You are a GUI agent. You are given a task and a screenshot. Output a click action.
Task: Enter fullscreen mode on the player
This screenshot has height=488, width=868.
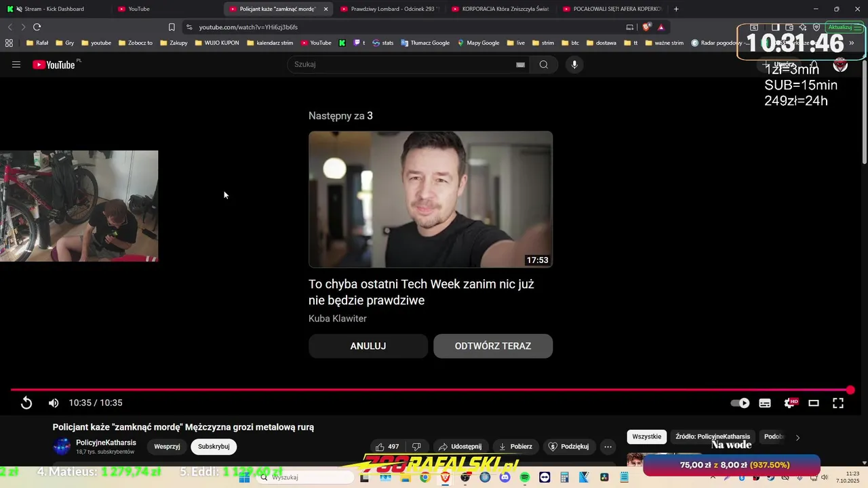pyautogui.click(x=838, y=403)
